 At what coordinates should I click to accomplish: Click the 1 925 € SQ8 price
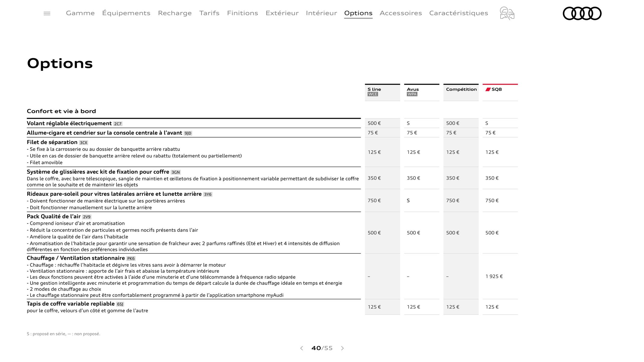494,276
